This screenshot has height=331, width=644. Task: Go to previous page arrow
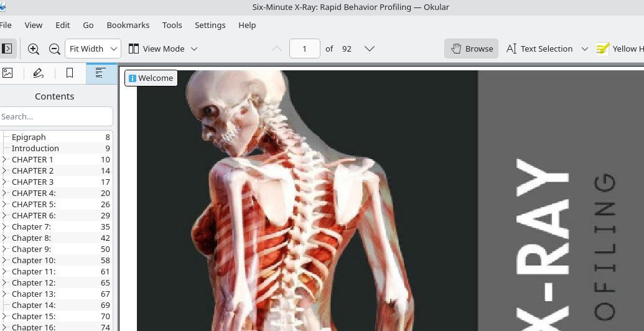click(x=277, y=49)
